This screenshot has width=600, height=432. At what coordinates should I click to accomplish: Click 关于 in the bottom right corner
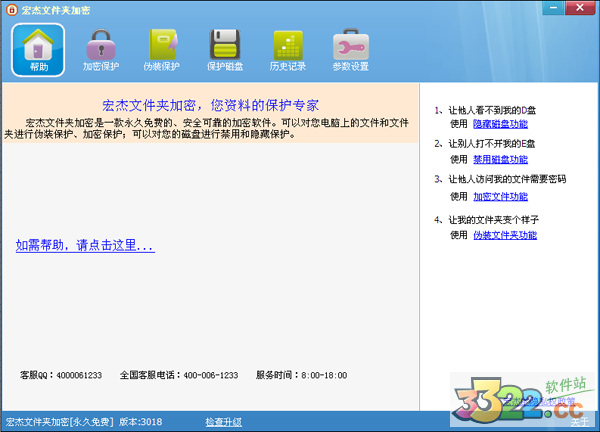pyautogui.click(x=580, y=422)
